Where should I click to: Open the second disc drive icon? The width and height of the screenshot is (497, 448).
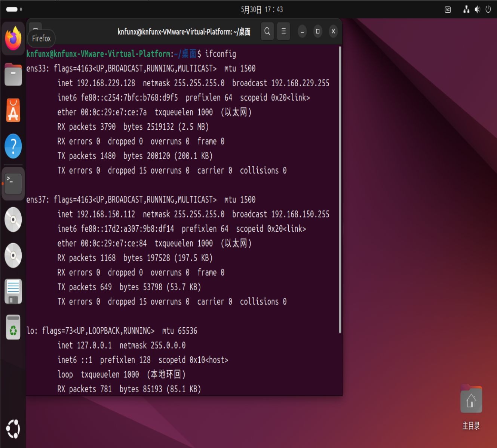[x=13, y=255]
